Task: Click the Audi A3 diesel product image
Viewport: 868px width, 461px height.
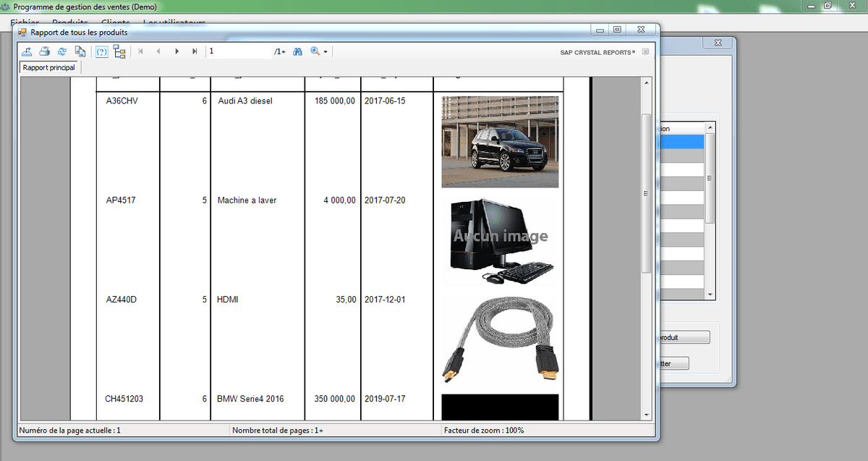Action: tap(500, 141)
